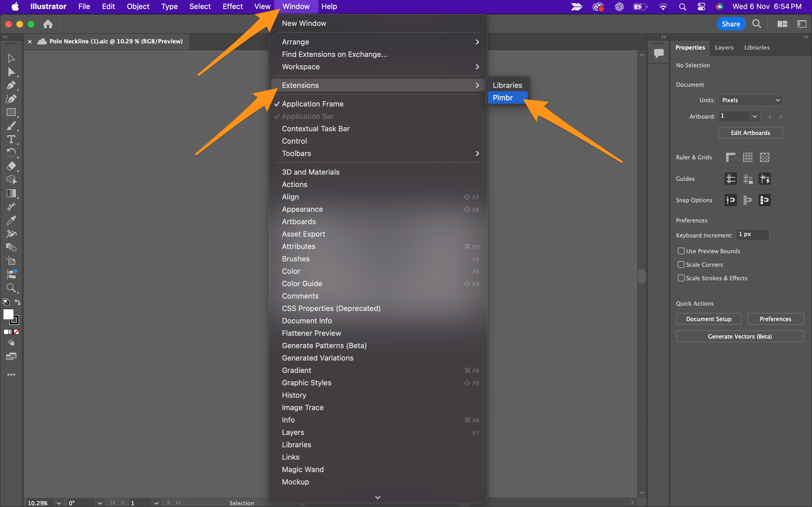
Task: Click the Home icon
Action: (x=48, y=24)
